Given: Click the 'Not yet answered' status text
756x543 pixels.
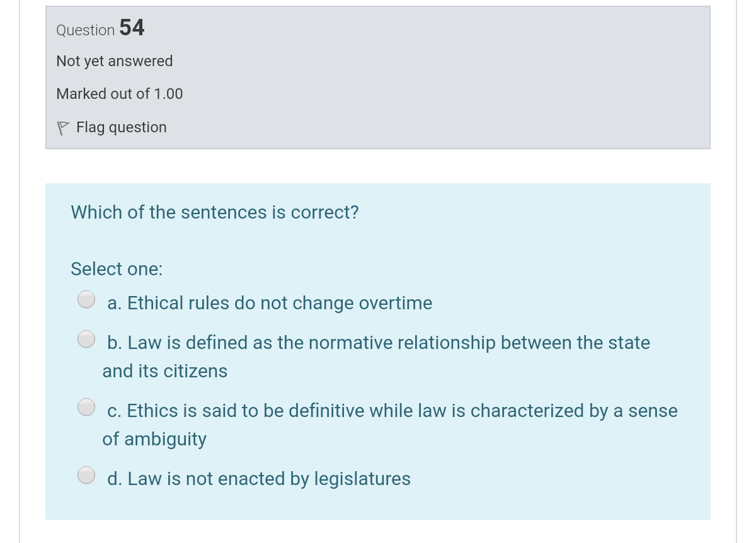Looking at the screenshot, I should [114, 61].
